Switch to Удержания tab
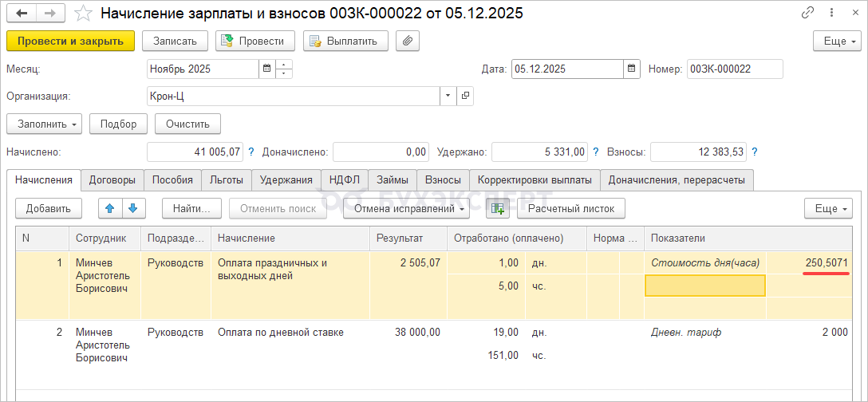 286,180
